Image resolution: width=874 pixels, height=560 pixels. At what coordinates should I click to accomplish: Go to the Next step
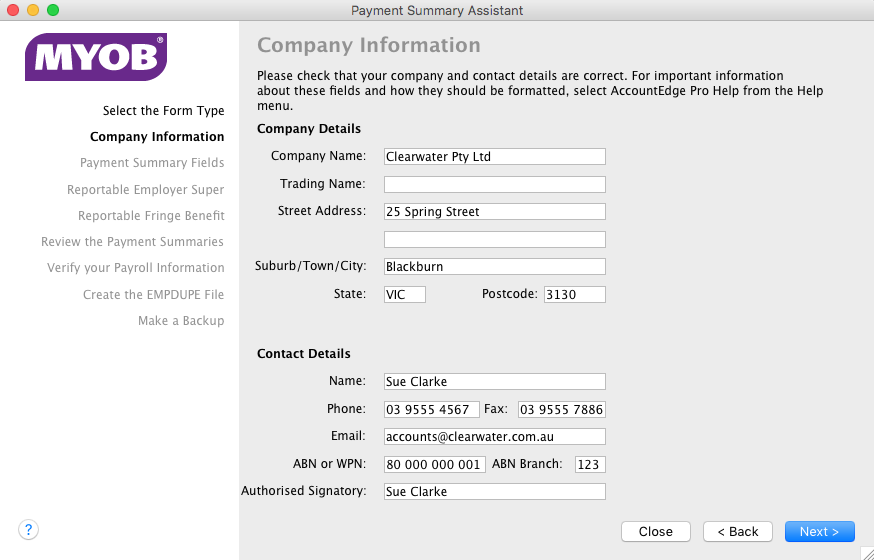pos(819,532)
